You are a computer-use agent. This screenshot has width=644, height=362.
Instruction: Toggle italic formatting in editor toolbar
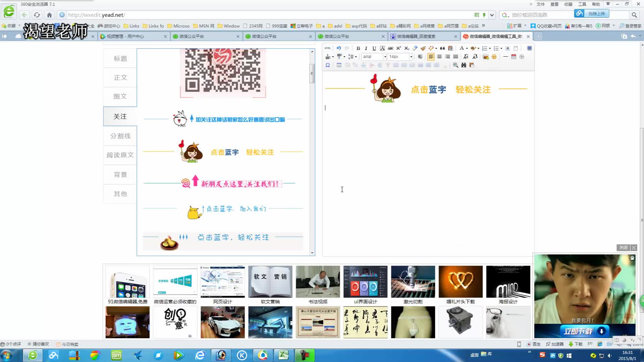pyautogui.click(x=366, y=48)
